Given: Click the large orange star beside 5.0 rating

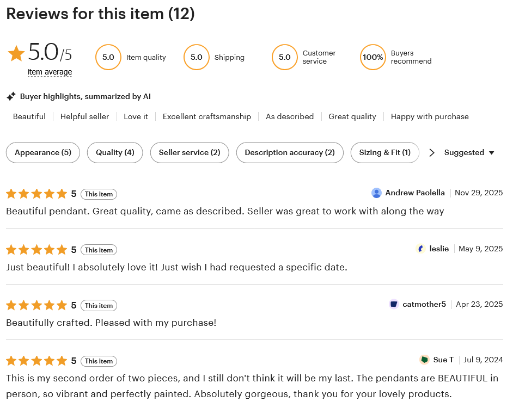Looking at the screenshot, I should [x=16, y=53].
